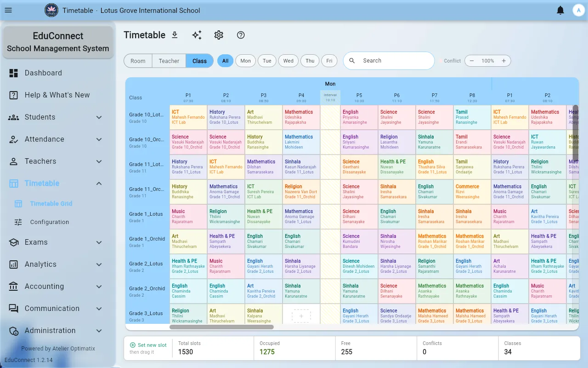This screenshot has width=588, height=368.
Task: Open the Commerce Rizvi Weerasinghe lesson
Action: pyautogui.click(x=472, y=191)
